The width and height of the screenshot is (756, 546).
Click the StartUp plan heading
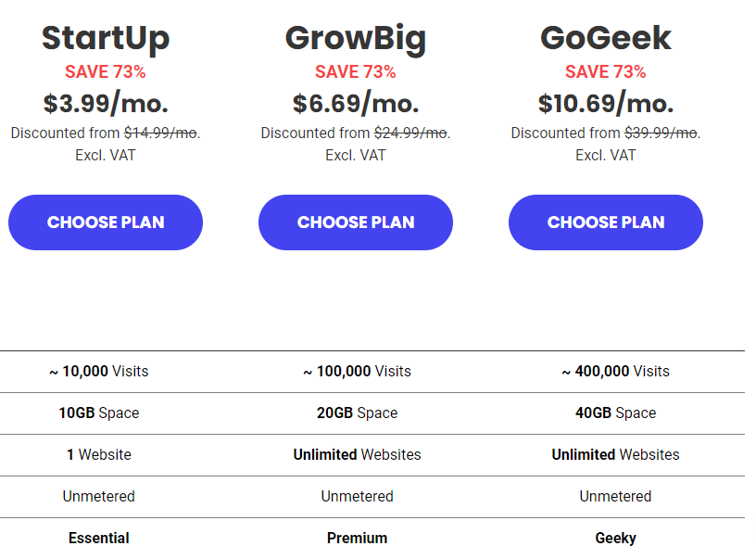click(106, 39)
